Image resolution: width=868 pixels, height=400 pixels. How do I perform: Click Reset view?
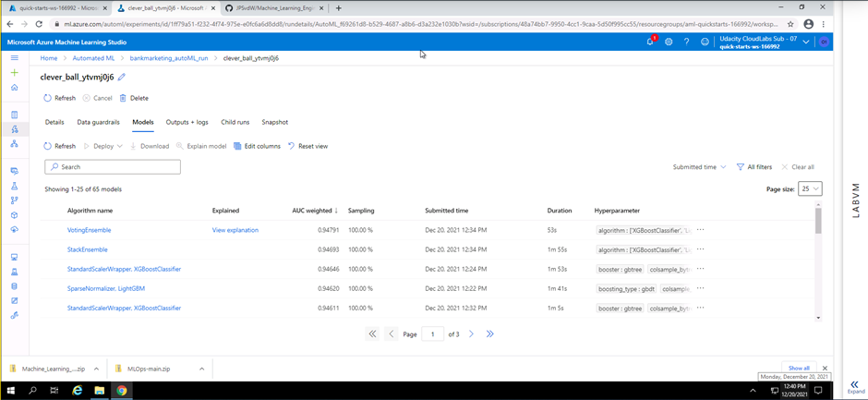pyautogui.click(x=307, y=146)
